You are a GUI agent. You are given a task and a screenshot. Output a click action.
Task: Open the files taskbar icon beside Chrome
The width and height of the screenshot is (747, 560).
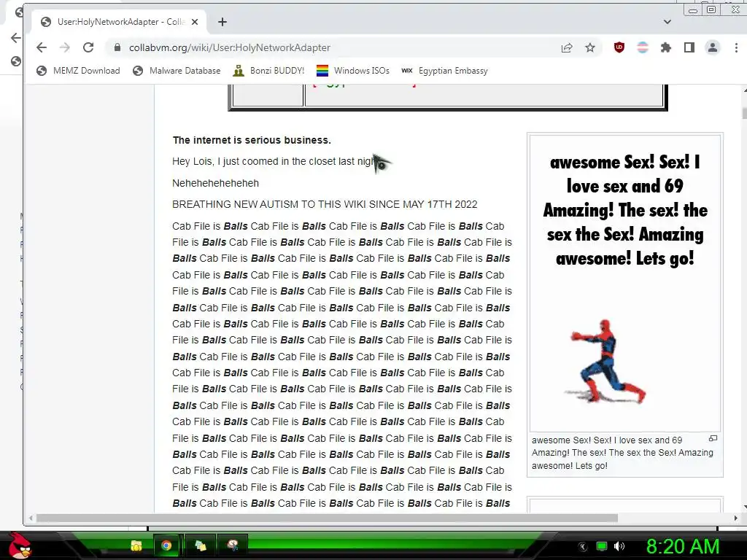[x=200, y=545]
